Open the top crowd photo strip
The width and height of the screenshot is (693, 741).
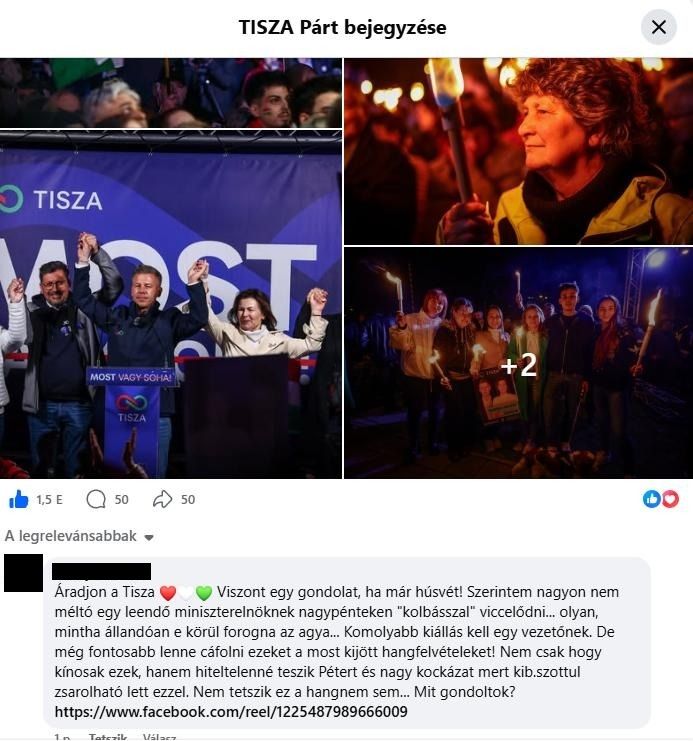tap(171, 93)
